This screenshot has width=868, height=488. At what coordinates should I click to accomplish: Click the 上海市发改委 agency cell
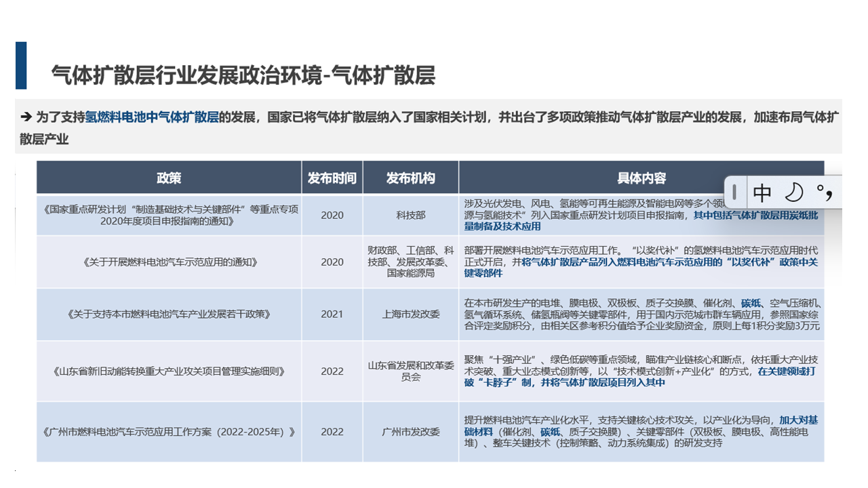click(x=410, y=314)
